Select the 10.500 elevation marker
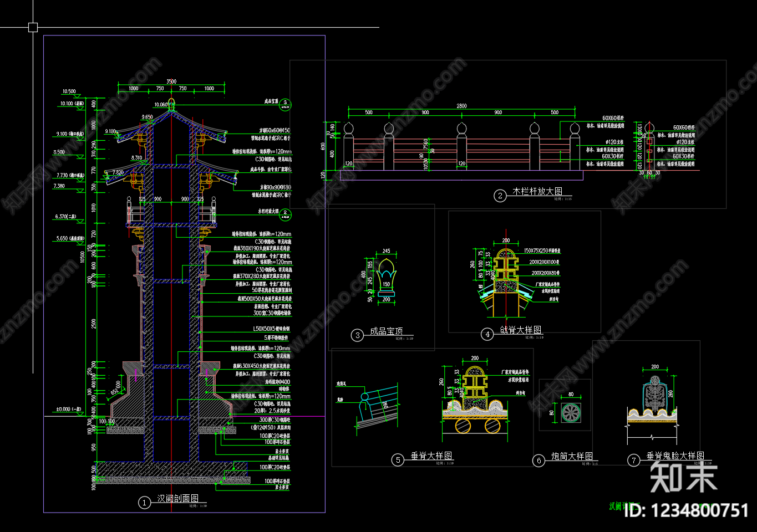 click(x=69, y=91)
